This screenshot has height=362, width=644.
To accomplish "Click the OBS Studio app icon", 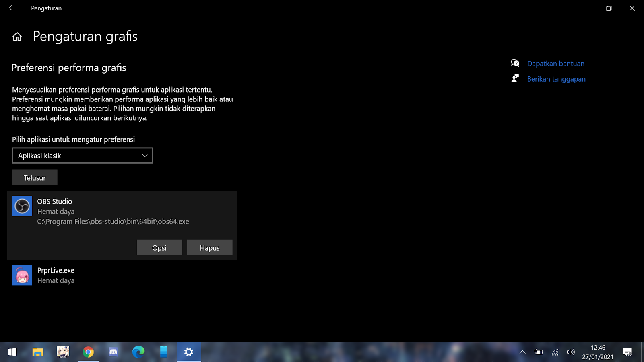I will (x=22, y=206).
